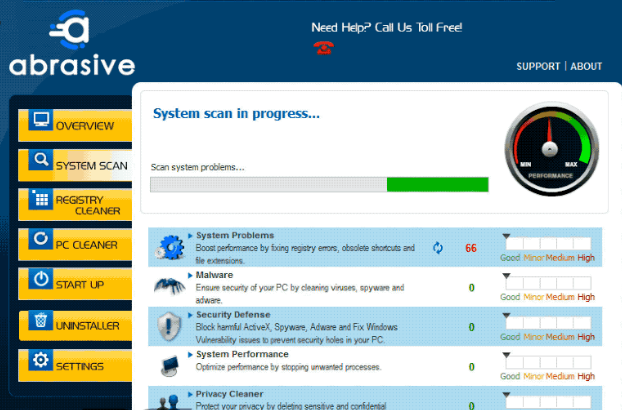Viewport: 622px width, 410px height.
Task: Click the System Performance count 0
Action: coord(472,367)
